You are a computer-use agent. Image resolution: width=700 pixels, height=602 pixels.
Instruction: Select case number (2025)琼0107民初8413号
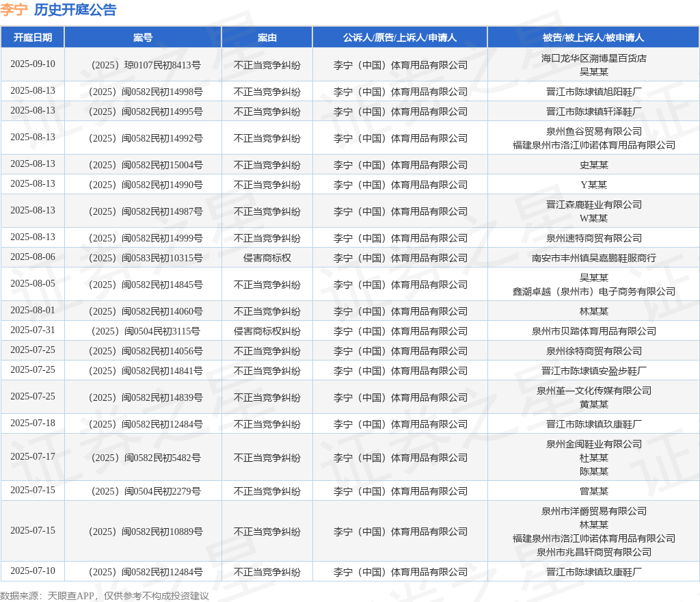pos(146,65)
